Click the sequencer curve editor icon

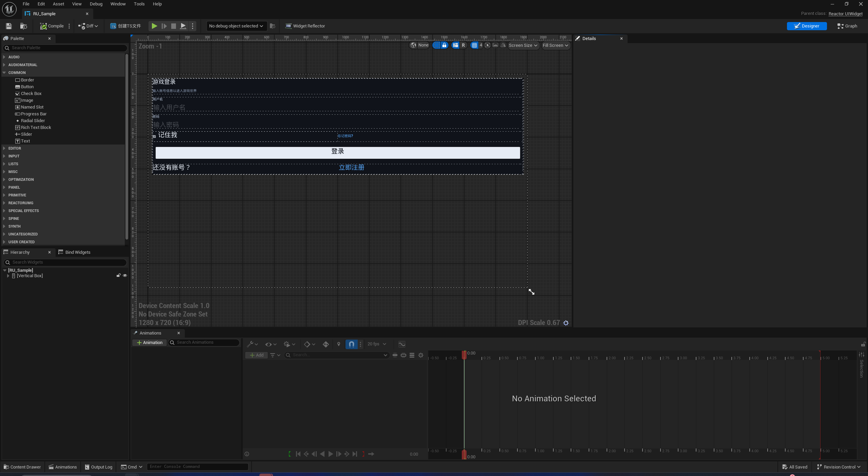tap(402, 344)
